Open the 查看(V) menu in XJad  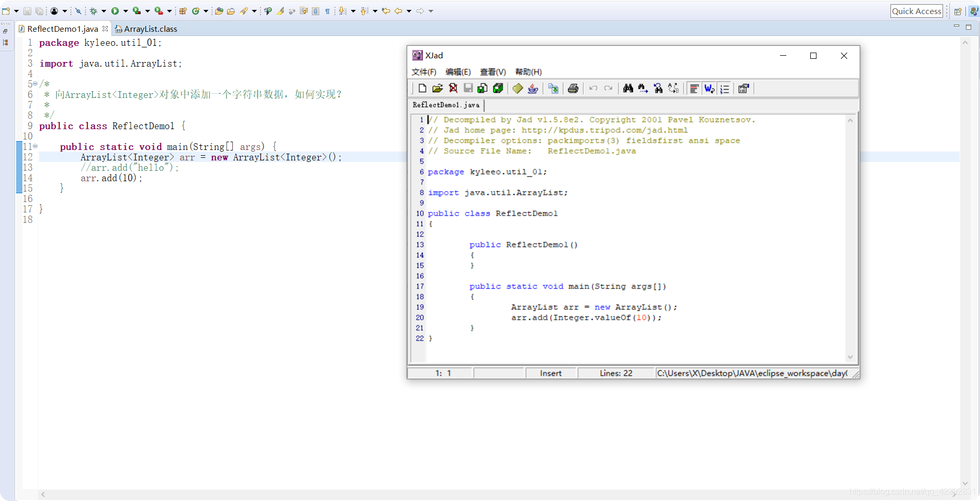coord(492,72)
